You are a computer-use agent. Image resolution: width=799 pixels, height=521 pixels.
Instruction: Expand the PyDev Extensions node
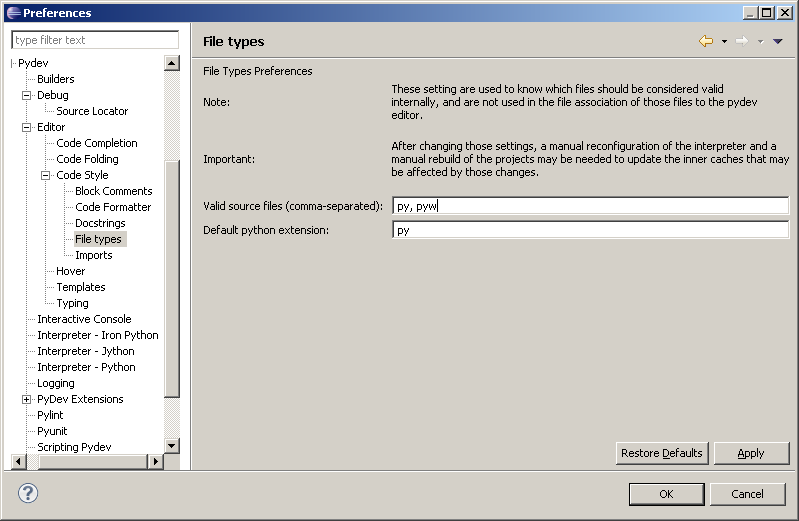26,400
